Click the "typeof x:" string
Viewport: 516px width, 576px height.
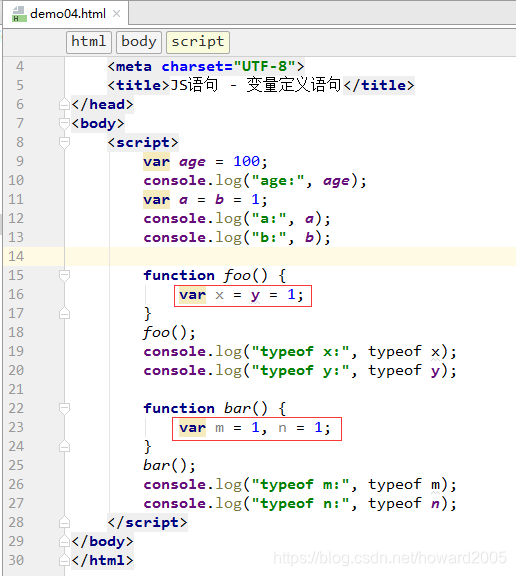[x=300, y=352]
